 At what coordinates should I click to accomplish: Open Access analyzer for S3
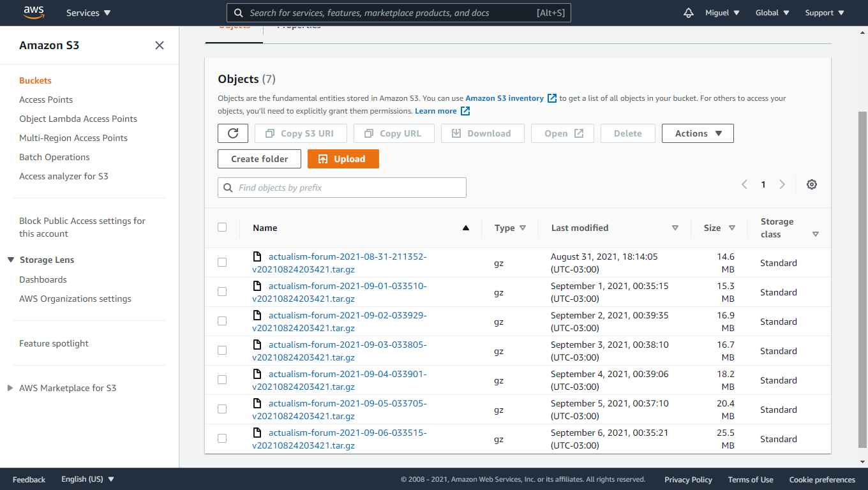[x=64, y=176]
